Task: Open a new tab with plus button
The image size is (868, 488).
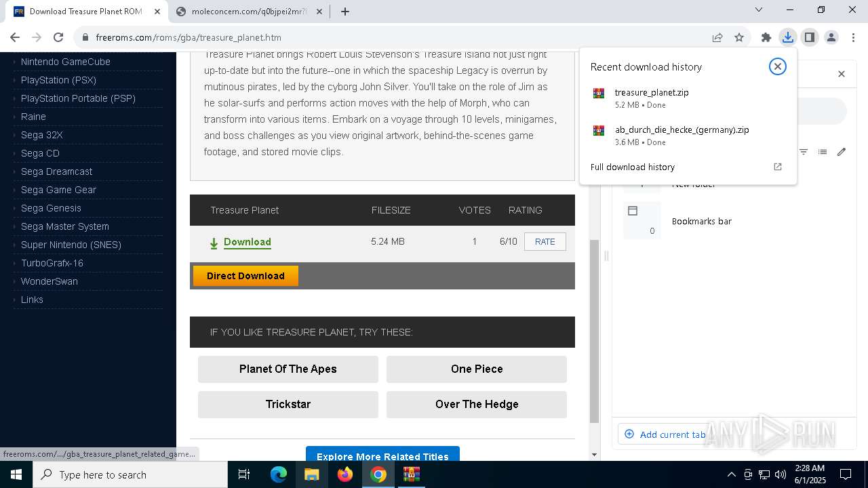Action: point(344,11)
